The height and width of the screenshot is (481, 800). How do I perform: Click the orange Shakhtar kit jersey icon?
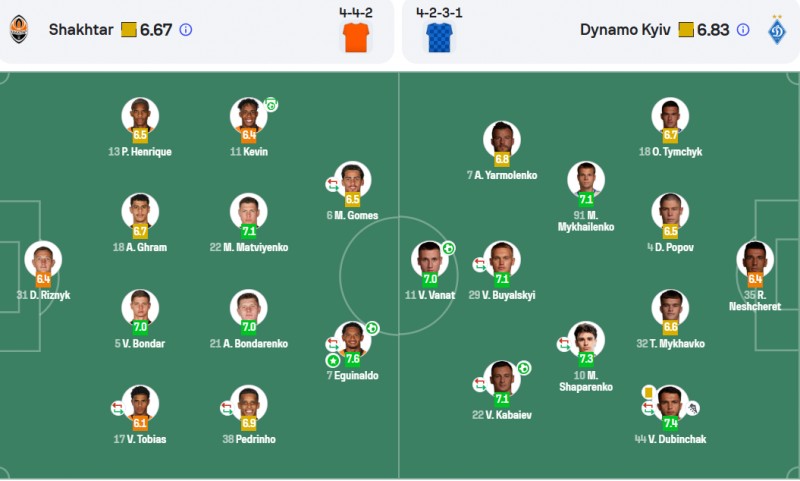click(356, 37)
